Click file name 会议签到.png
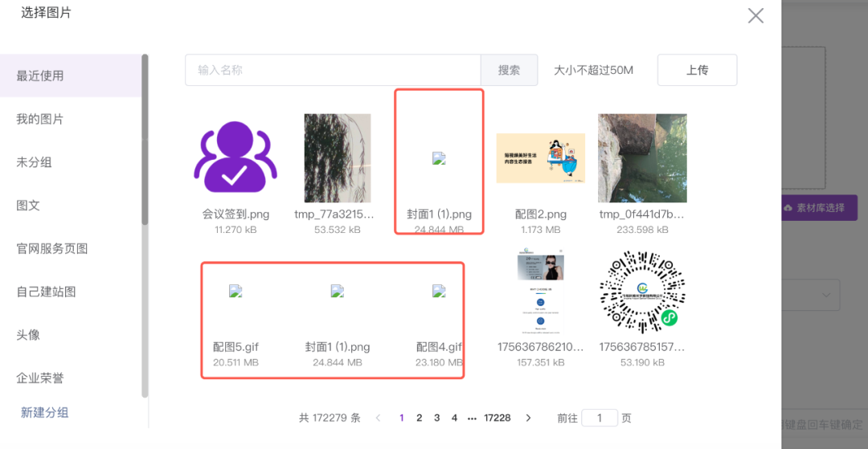 point(235,214)
